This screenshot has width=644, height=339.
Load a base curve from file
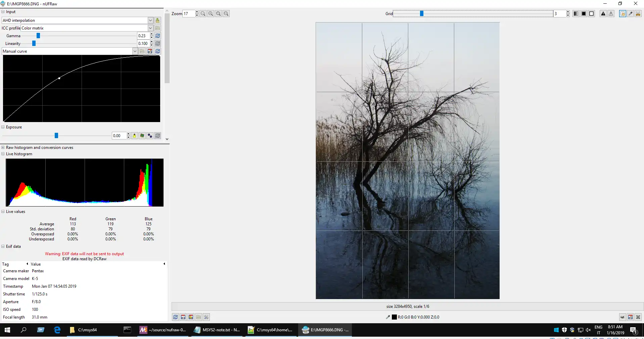coord(142,51)
